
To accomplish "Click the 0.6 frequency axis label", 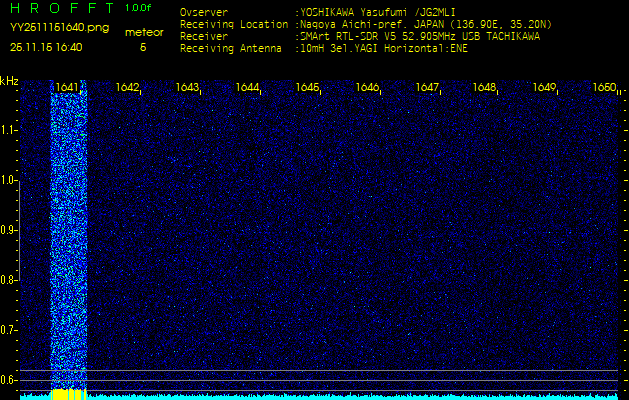I will pos(9,379).
